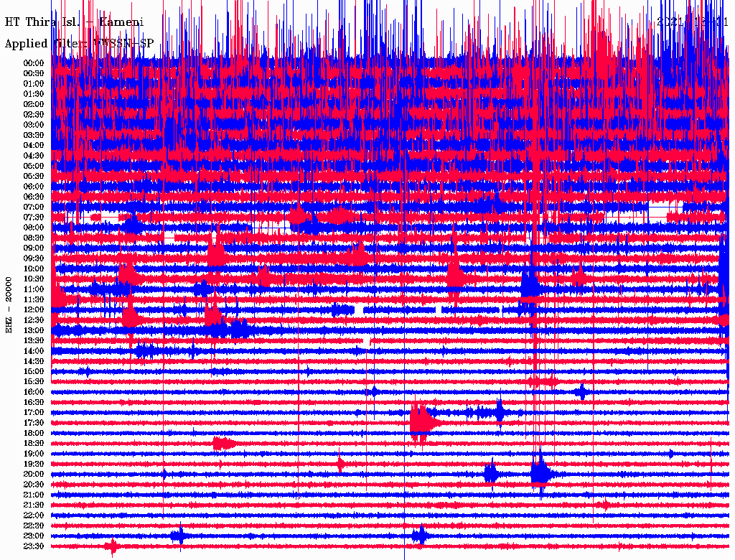
Task: Click the 21:30 time label
Action: 34,505
